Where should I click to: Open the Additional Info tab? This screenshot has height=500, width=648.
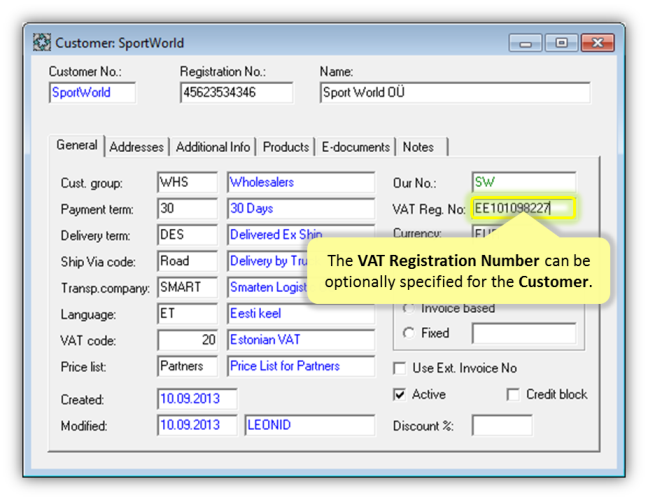(213, 147)
